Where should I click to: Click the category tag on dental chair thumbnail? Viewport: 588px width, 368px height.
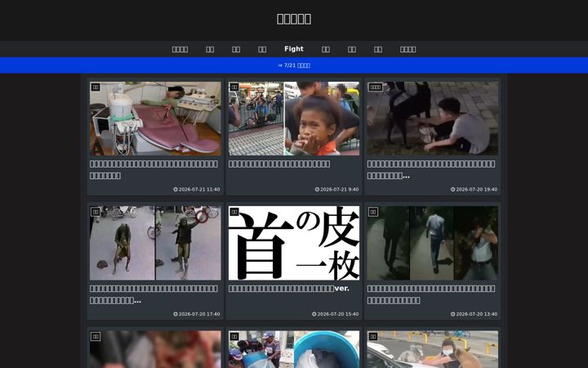point(96,88)
